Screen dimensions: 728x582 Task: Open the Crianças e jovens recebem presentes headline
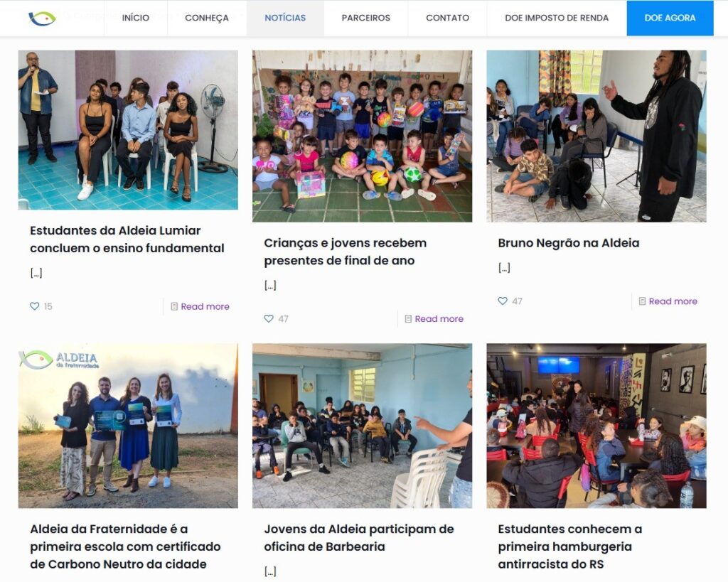345,252
